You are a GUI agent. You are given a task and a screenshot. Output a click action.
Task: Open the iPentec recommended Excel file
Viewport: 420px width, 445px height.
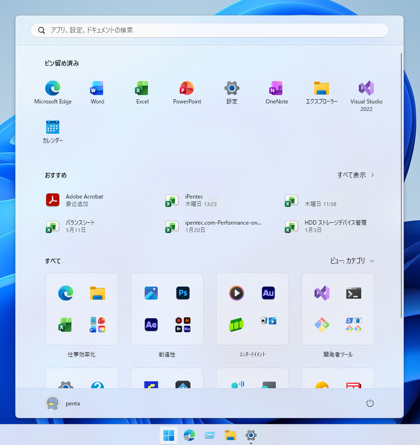[x=191, y=200]
